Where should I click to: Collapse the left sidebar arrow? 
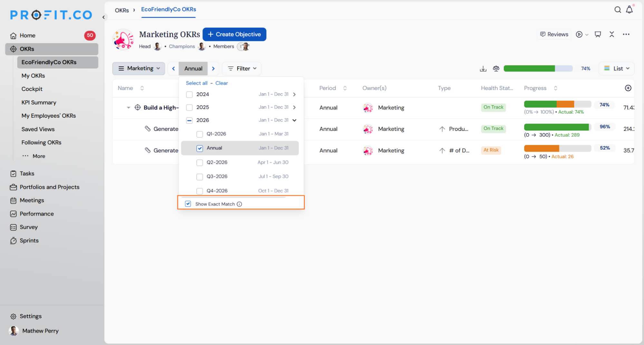tap(103, 17)
